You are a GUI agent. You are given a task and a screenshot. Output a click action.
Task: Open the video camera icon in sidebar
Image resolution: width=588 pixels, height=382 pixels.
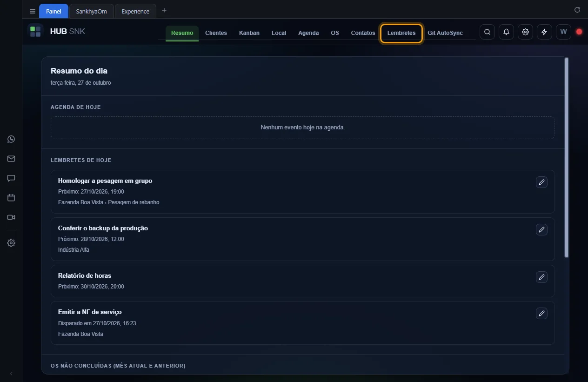11,217
